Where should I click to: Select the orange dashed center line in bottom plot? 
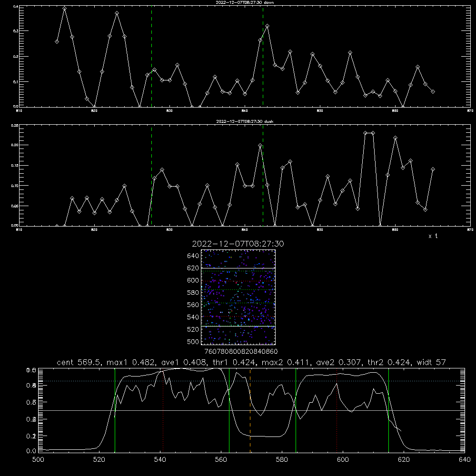point(250,410)
